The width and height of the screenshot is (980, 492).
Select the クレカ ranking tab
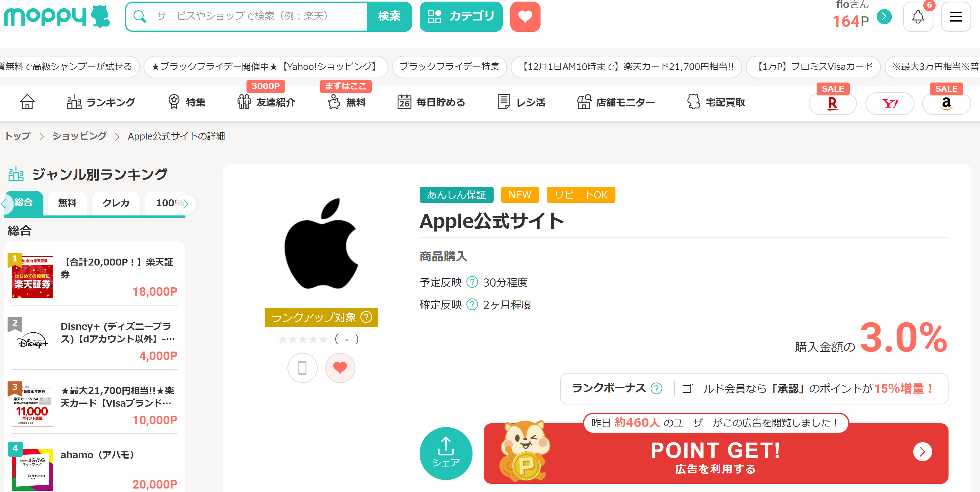[116, 203]
